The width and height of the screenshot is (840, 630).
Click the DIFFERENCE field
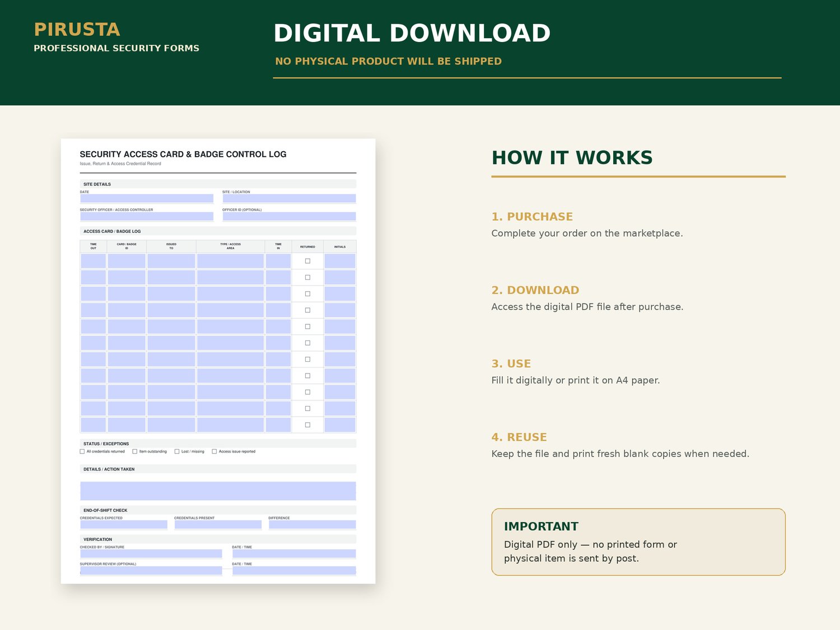coord(312,525)
